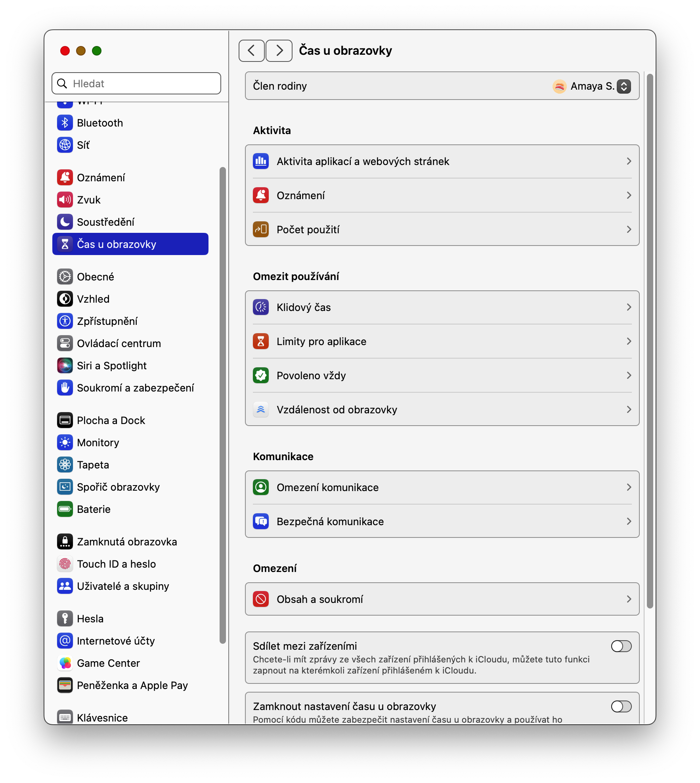
Task: Click the right pane vertical scrollbar
Action: click(649, 341)
